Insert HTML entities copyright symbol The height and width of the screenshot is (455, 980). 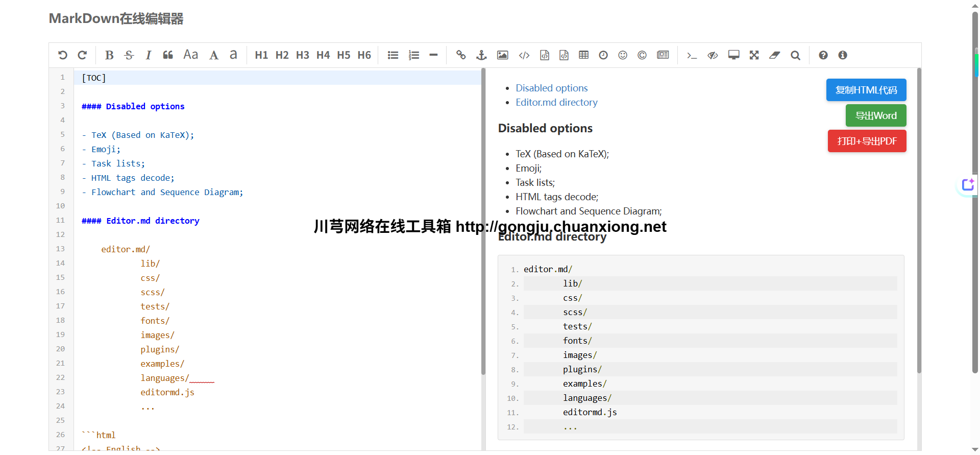pyautogui.click(x=642, y=55)
